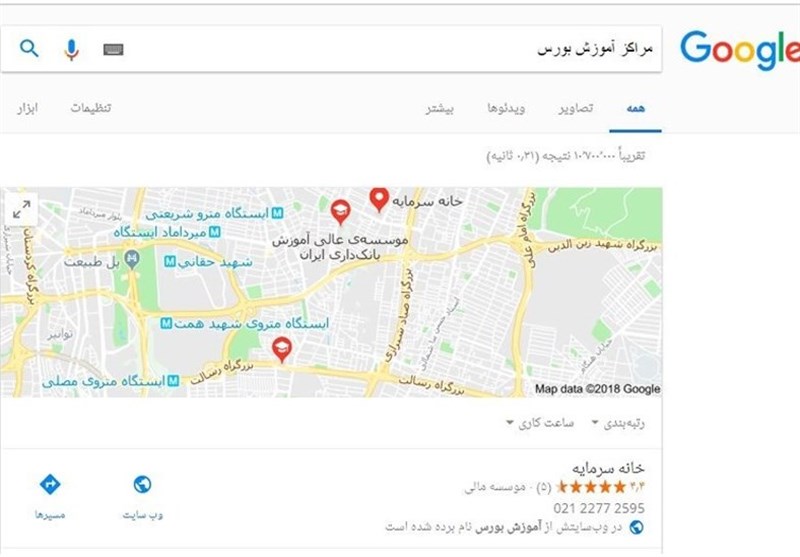Click the Google logo

[x=740, y=50]
